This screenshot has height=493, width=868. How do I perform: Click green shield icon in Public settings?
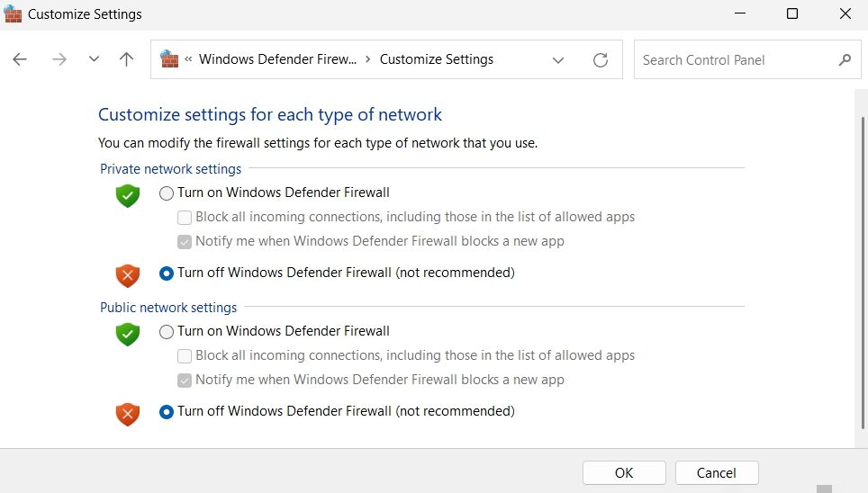tap(127, 334)
